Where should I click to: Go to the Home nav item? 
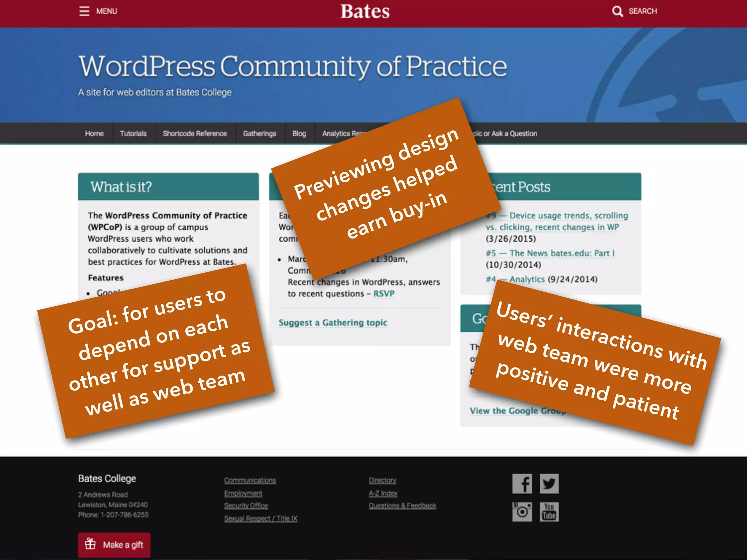[94, 133]
